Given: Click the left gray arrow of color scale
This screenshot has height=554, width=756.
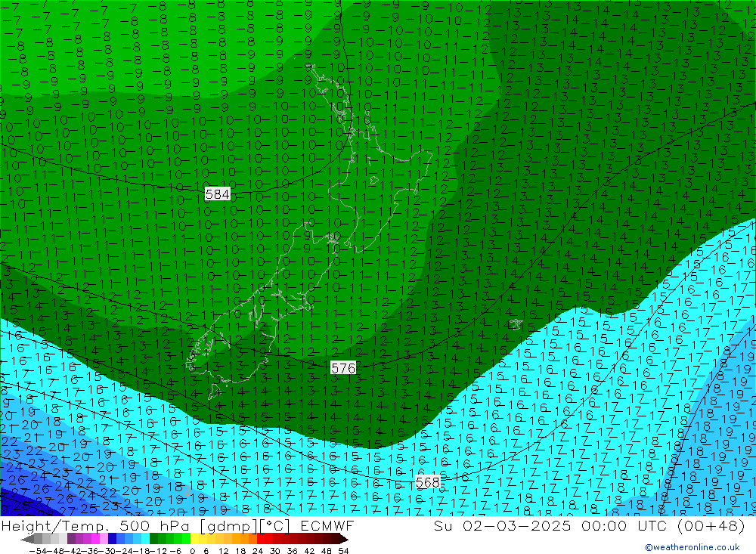Looking at the screenshot, I should pos(27,539).
